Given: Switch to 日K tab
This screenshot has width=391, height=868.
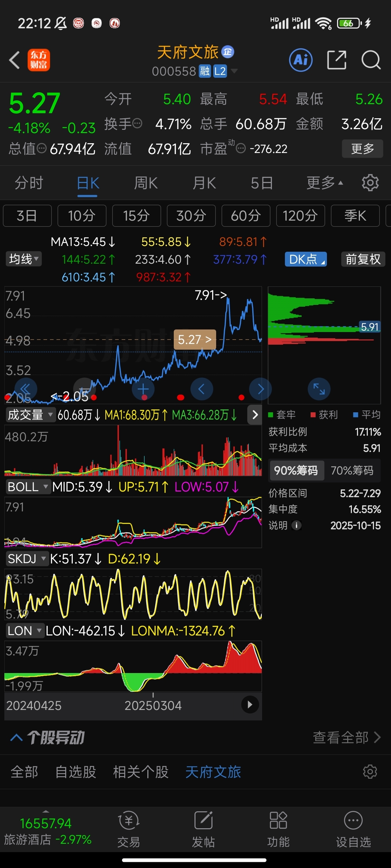Looking at the screenshot, I should 88,183.
